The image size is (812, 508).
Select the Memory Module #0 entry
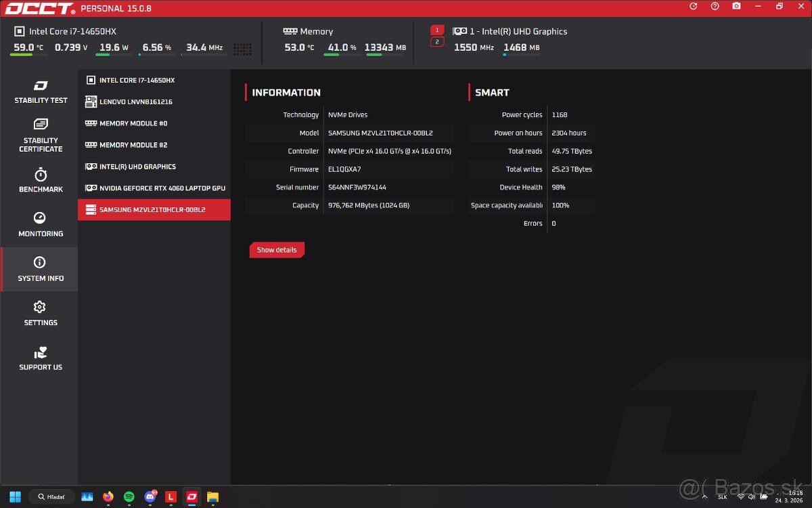[x=154, y=123]
